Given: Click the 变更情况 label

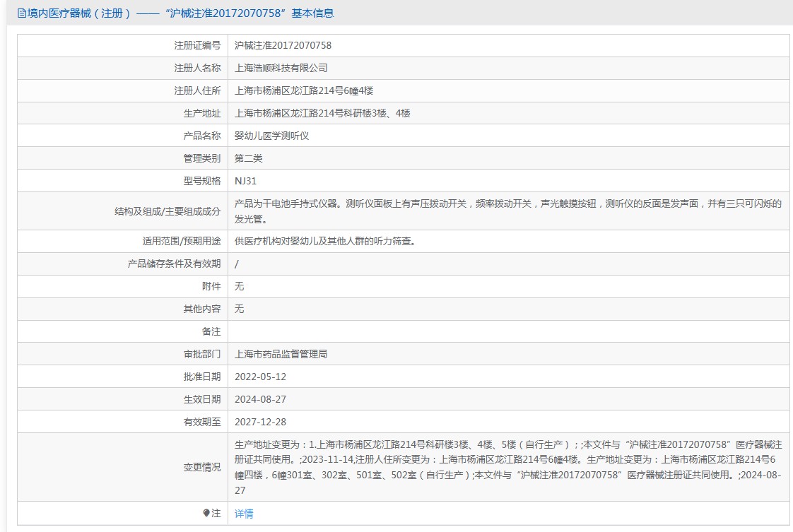Looking at the screenshot, I should point(202,467).
